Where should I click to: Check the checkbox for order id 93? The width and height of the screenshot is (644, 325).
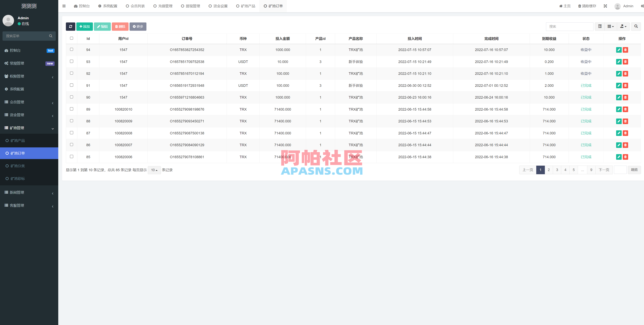coord(72,61)
